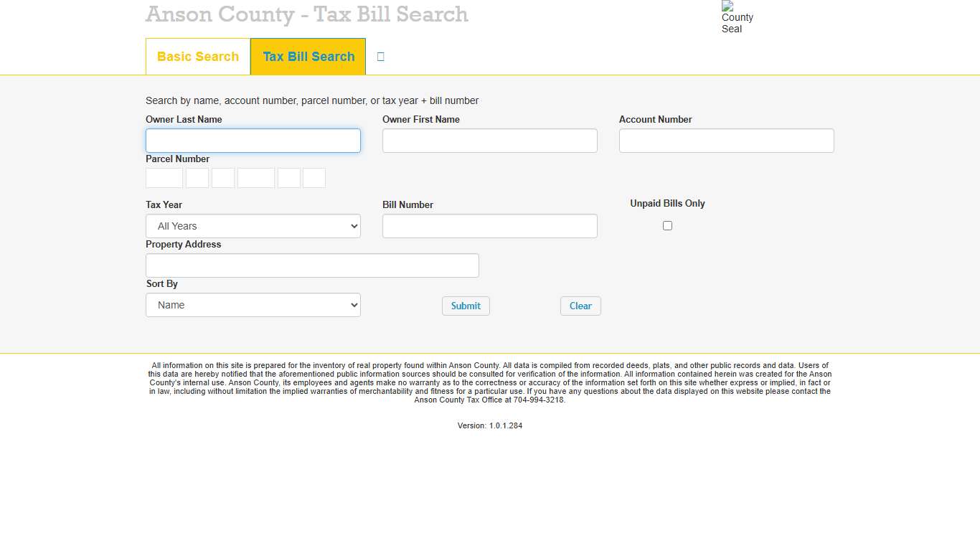Open the Tax Year selector showing All Years
The width and height of the screenshot is (980, 551).
point(253,225)
